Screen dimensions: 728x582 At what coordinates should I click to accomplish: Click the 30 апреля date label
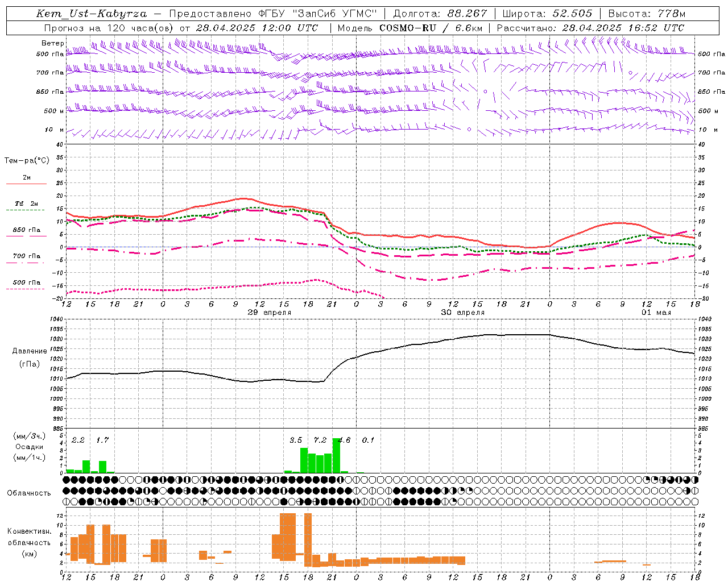point(463,313)
